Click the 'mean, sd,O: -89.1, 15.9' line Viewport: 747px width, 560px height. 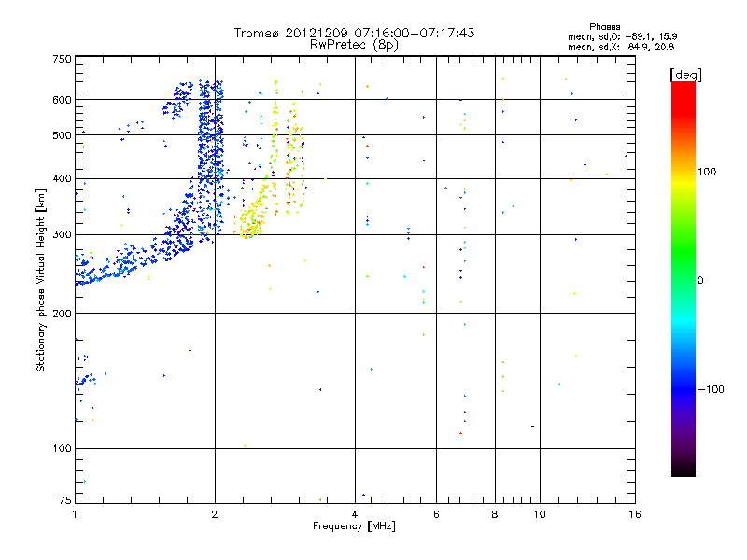pyautogui.click(x=622, y=36)
